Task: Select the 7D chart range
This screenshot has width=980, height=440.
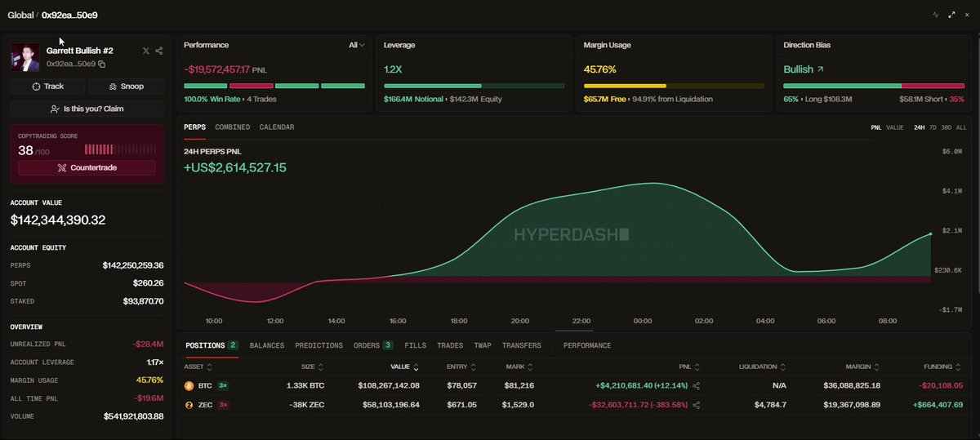Action: coord(933,127)
